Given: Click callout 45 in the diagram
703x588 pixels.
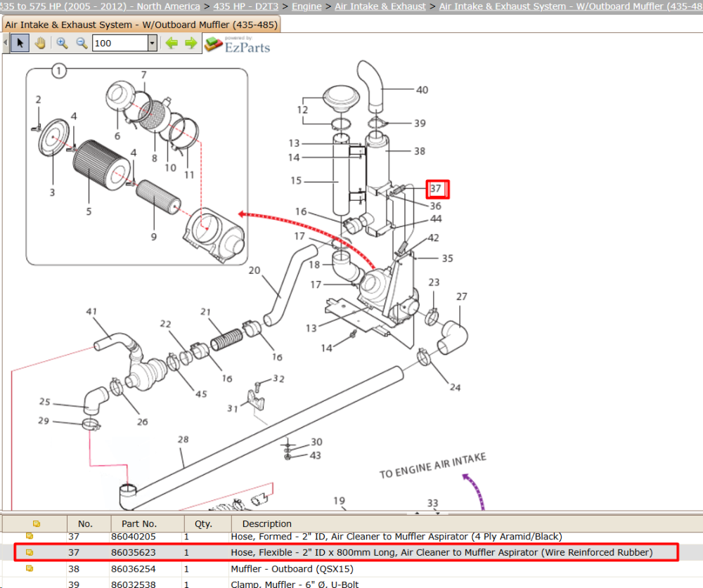Looking at the screenshot, I should (x=201, y=394).
